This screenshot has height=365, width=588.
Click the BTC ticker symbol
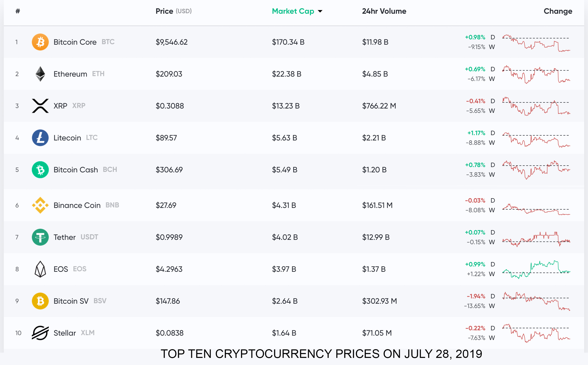pos(108,42)
